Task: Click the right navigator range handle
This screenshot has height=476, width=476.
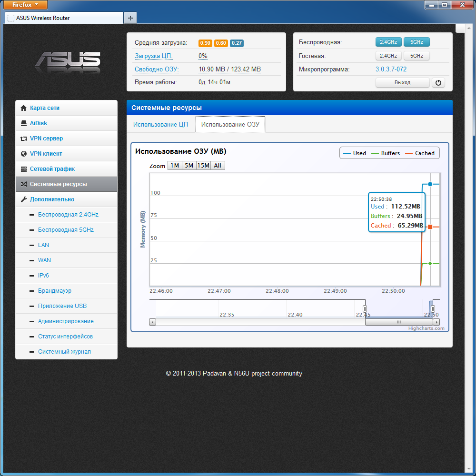Action: point(433,309)
